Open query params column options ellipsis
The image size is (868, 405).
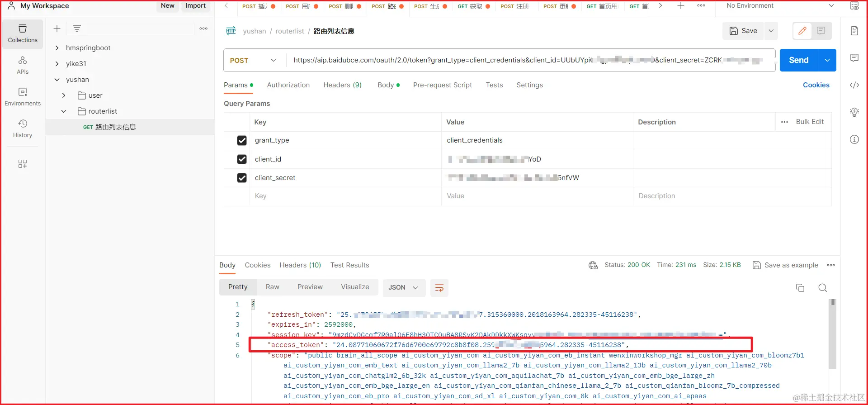tap(784, 122)
